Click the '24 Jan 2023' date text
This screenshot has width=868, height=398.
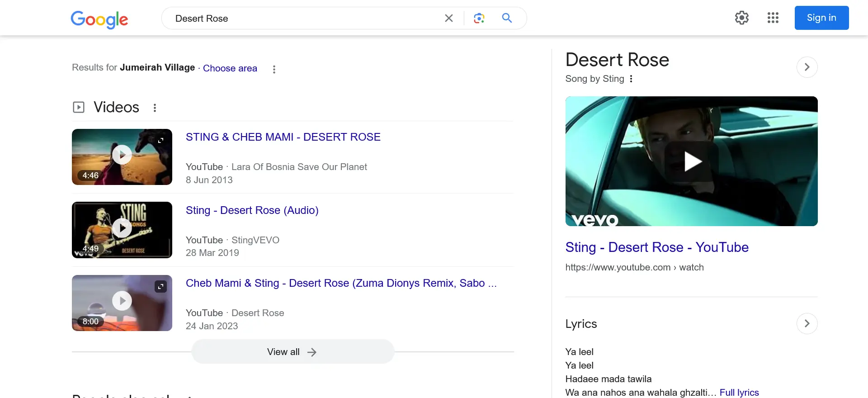pos(212,326)
